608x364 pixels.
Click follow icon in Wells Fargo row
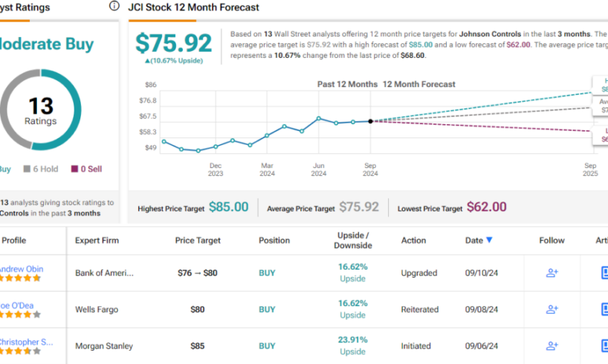coord(552,309)
